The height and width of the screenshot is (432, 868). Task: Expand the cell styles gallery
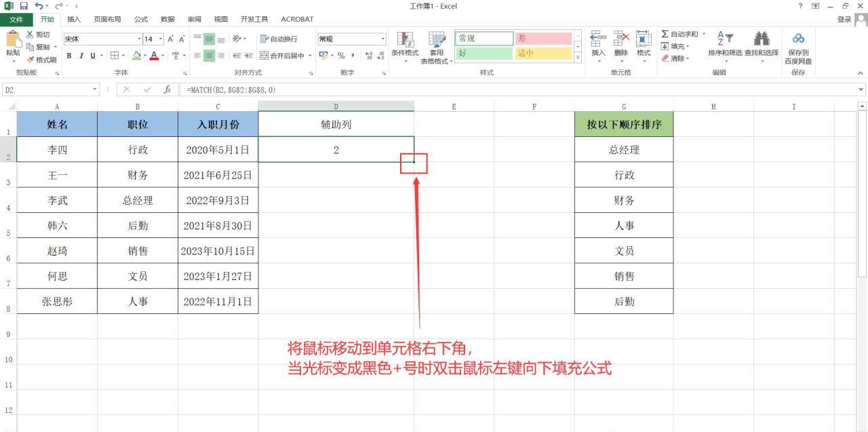[578, 56]
